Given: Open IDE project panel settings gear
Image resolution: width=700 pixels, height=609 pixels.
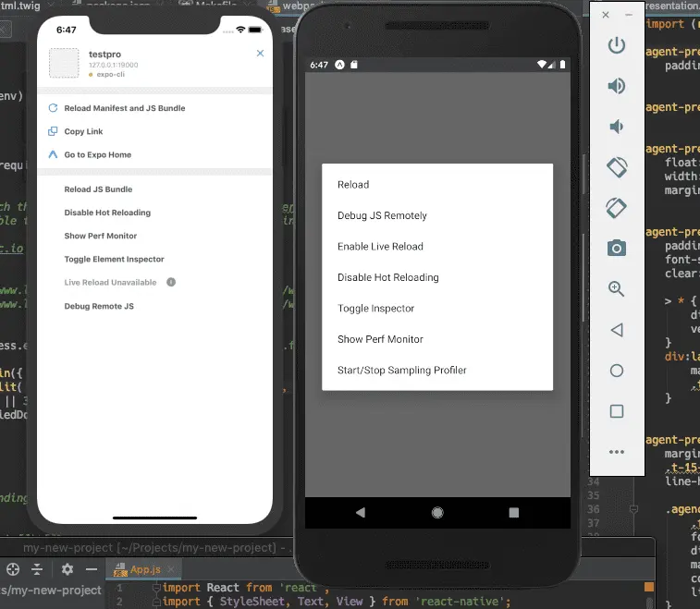Looking at the screenshot, I should [x=67, y=569].
